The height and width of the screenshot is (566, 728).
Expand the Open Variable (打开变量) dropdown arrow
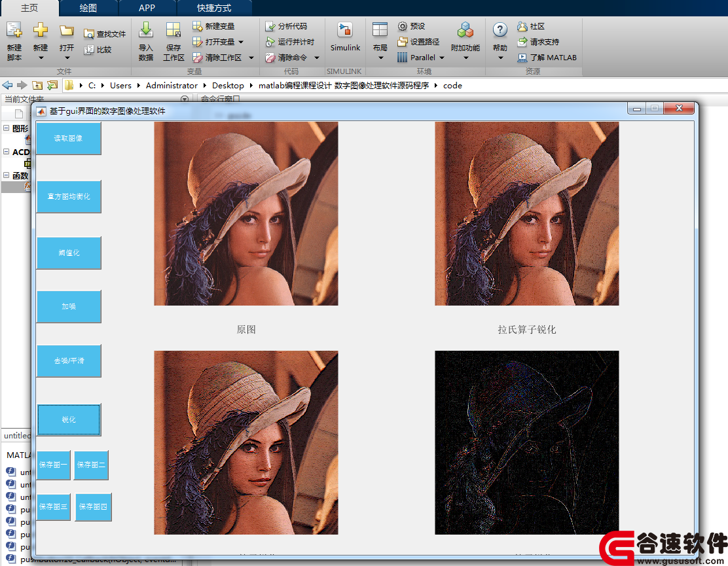(241, 42)
